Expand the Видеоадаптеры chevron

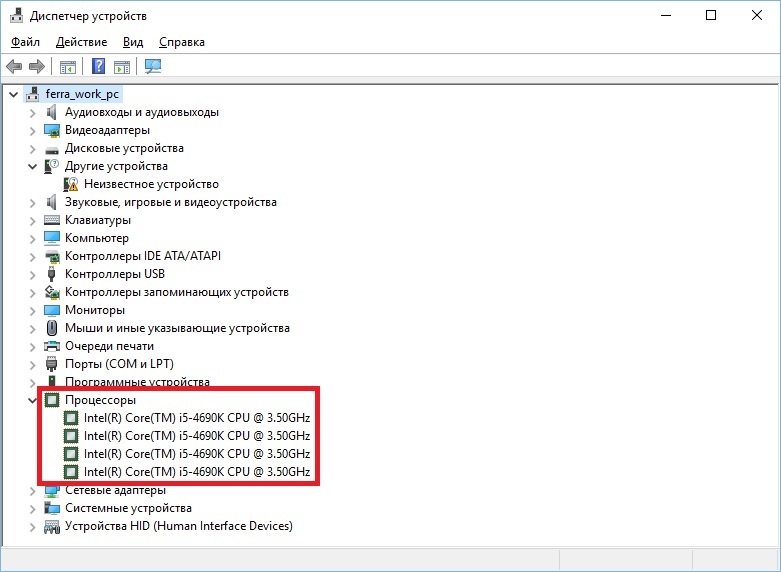point(32,131)
